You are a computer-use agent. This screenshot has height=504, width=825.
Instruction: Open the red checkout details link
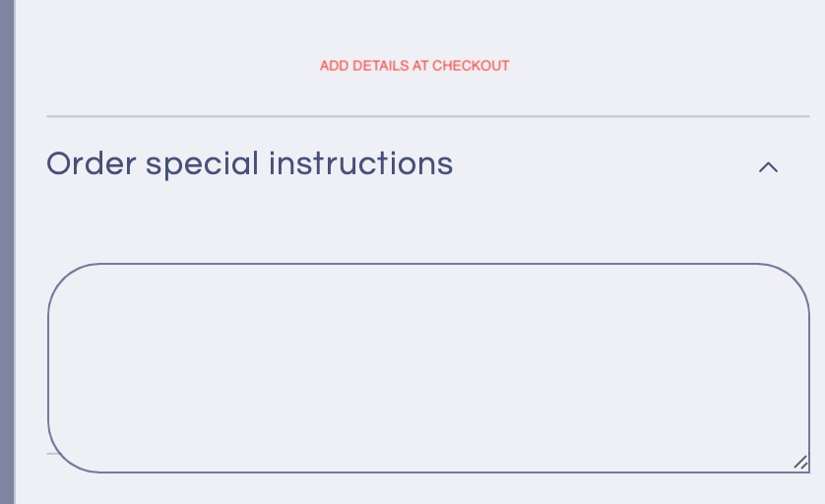pyautogui.click(x=414, y=66)
